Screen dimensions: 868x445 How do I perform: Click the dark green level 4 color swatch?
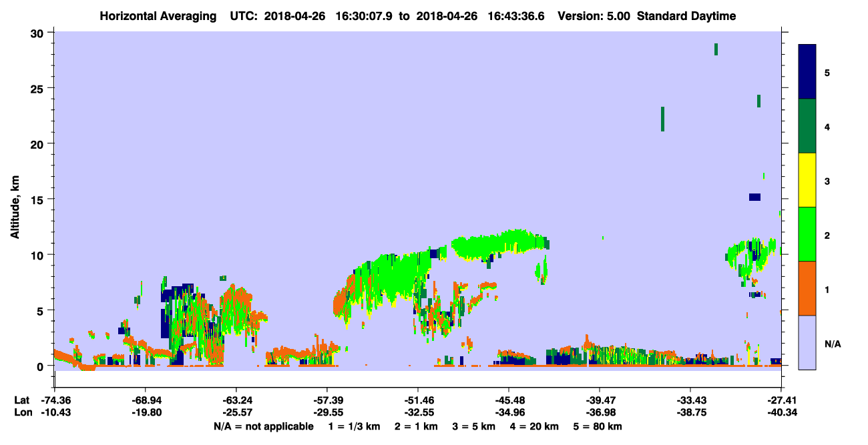coord(807,126)
